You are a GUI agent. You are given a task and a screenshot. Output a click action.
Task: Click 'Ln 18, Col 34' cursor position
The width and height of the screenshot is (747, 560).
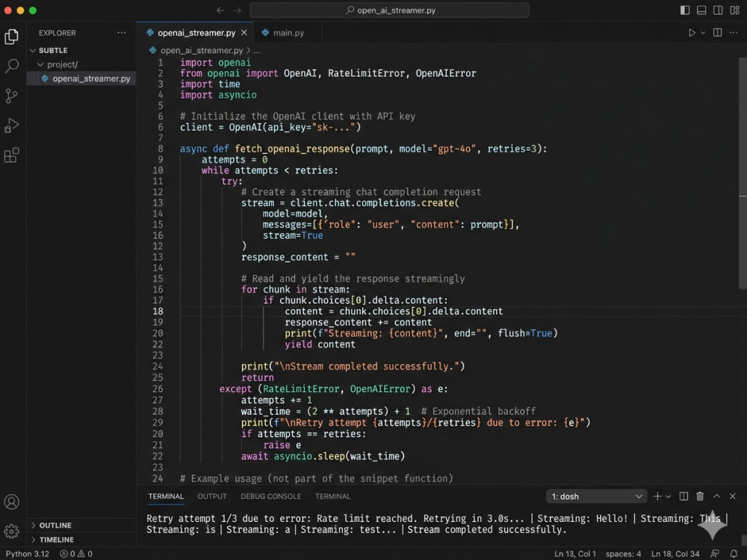675,554
